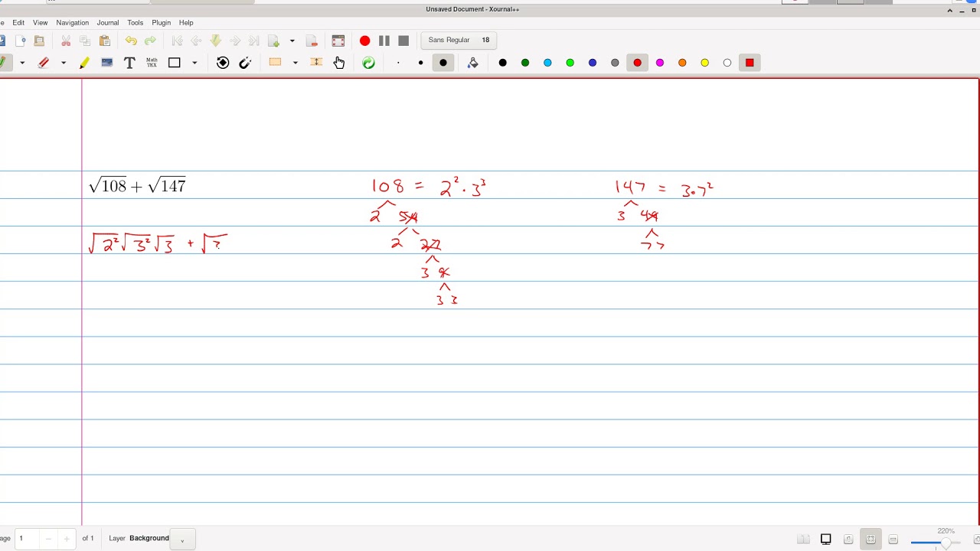This screenshot has height=551, width=980.
Task: Increment page number with plus
Action: point(67,539)
